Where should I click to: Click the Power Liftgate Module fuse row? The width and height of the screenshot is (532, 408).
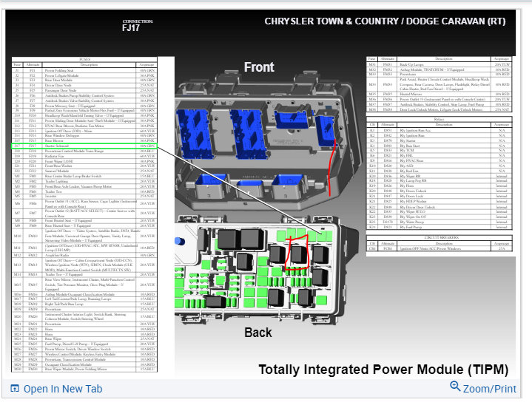pos(84,75)
